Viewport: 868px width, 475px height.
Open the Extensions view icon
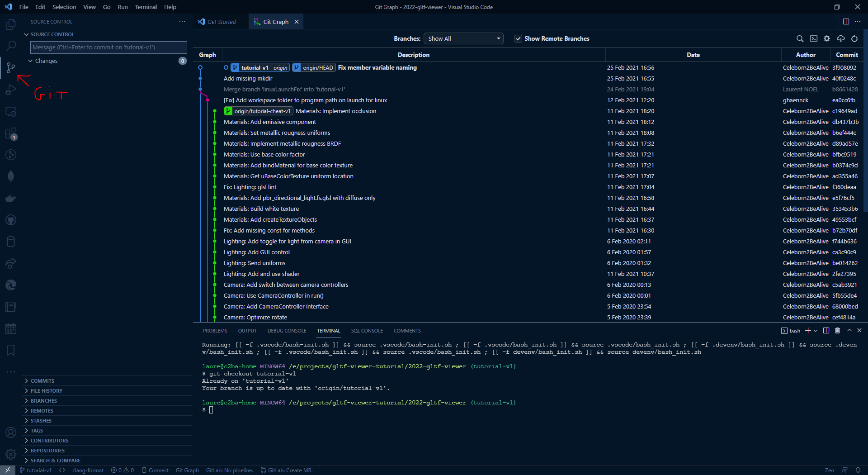click(x=11, y=133)
